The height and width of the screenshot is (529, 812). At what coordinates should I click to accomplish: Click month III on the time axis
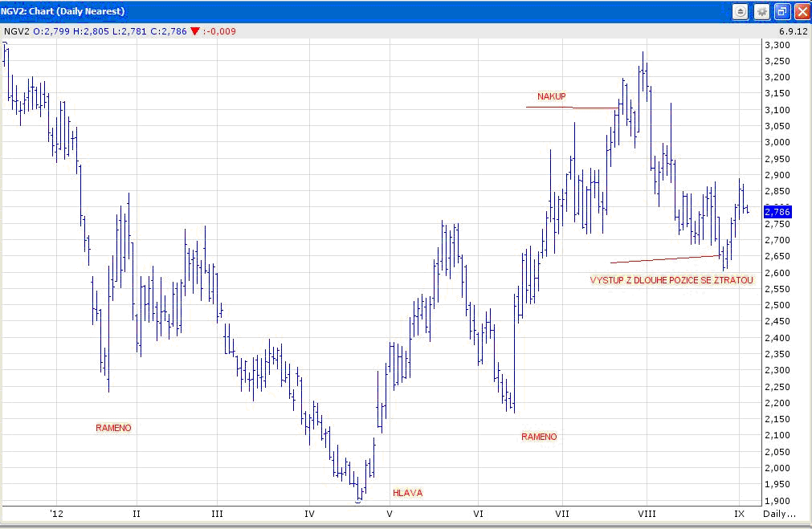point(217,514)
